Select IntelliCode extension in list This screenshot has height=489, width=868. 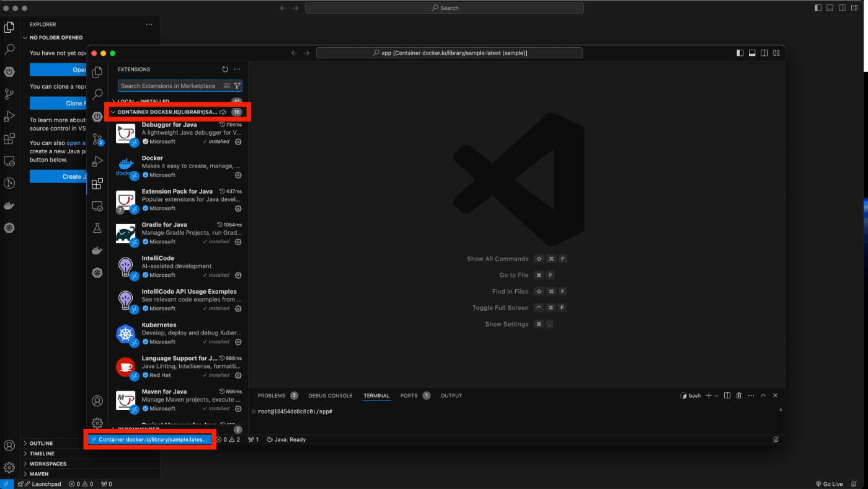[x=179, y=266]
